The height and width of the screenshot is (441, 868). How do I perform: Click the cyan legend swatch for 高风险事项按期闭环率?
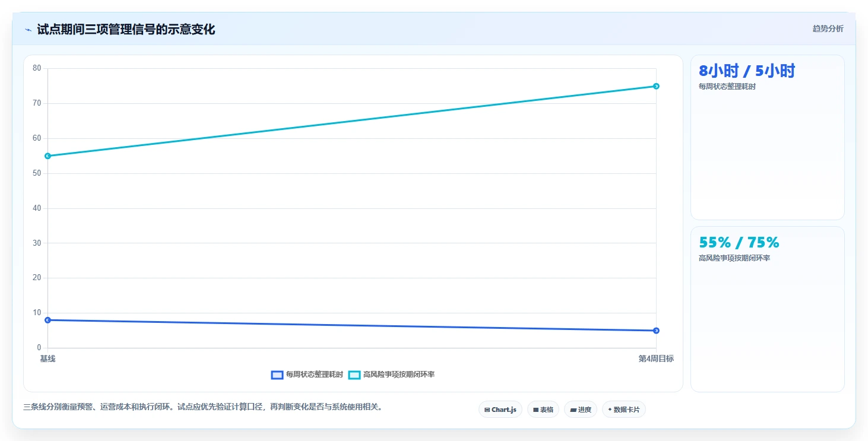tap(354, 375)
